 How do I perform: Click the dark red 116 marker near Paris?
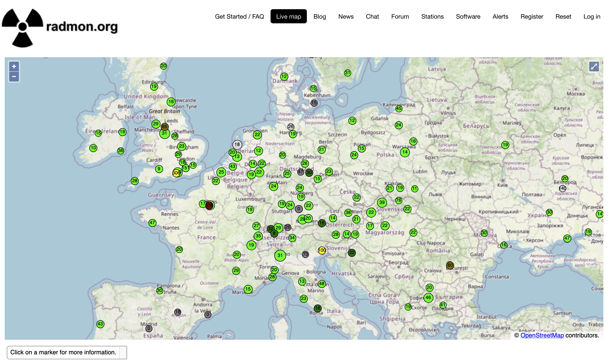click(209, 205)
